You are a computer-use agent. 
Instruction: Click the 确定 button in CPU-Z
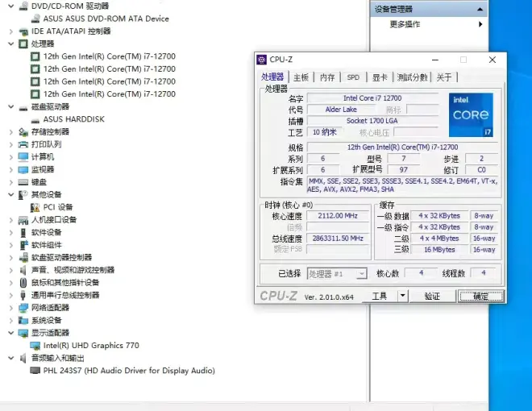(x=480, y=297)
